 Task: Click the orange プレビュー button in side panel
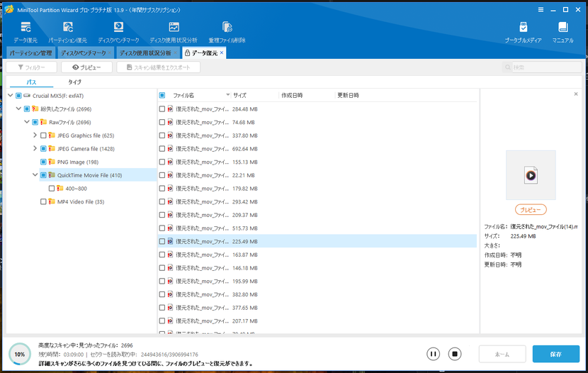(531, 210)
